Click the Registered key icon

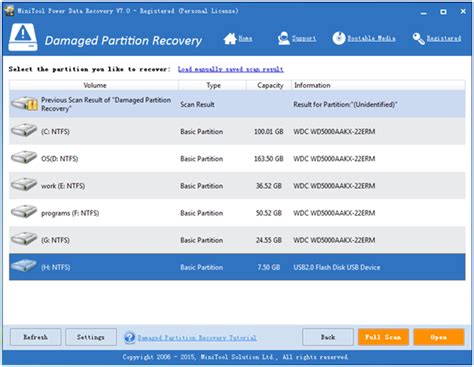pos(418,39)
